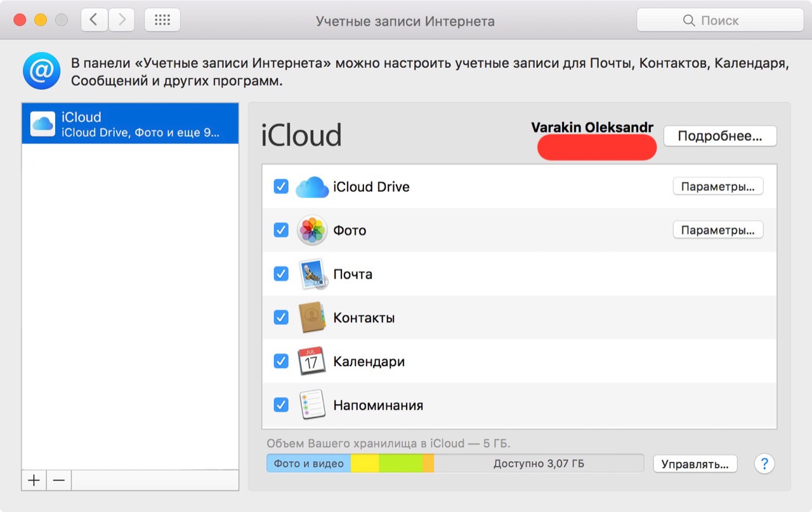Click the Контакты label
This screenshot has height=512, width=812.
[364, 318]
